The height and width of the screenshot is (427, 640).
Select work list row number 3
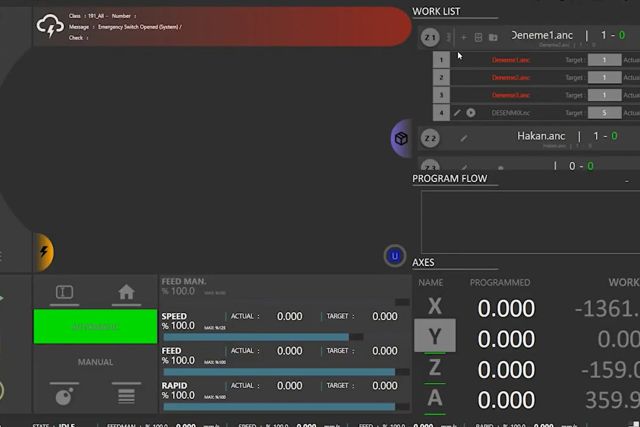click(441, 95)
